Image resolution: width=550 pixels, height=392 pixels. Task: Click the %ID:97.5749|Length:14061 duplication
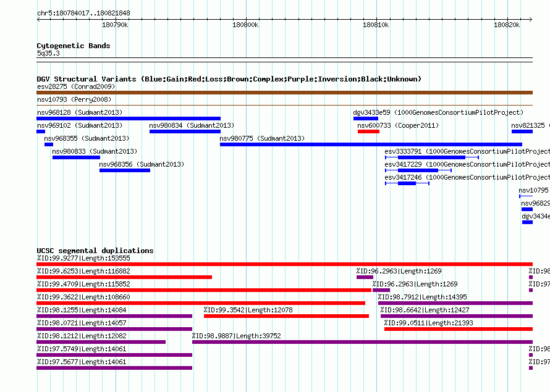(114, 355)
